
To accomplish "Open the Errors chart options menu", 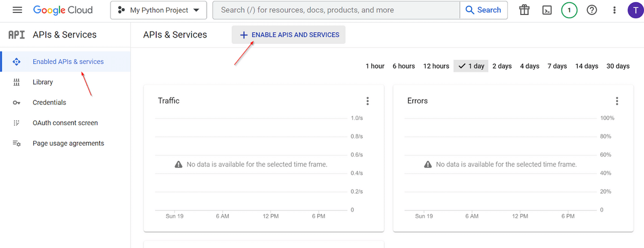I will point(617,101).
